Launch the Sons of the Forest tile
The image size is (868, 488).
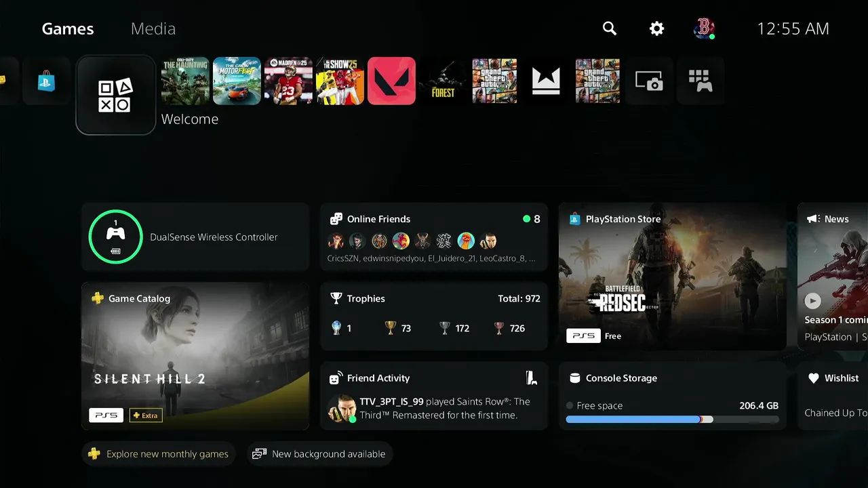pos(443,81)
